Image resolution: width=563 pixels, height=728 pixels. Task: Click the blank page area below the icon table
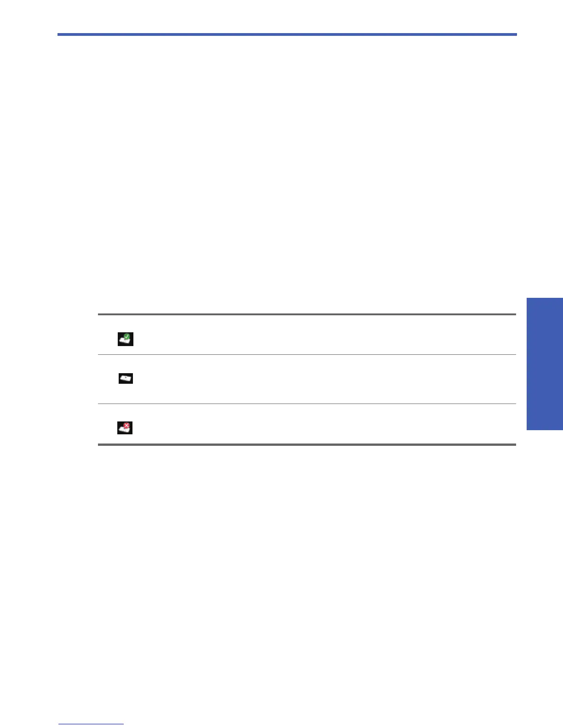click(287, 574)
